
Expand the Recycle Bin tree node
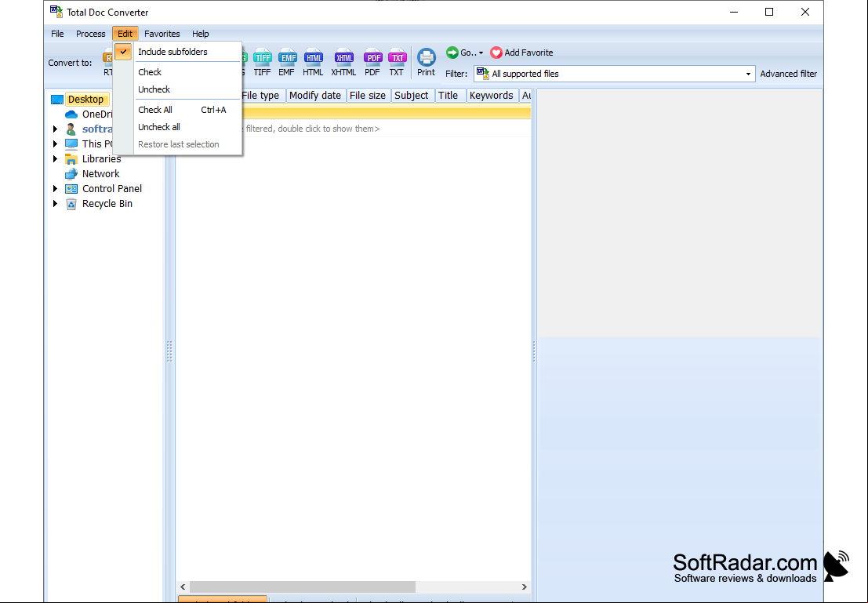pos(55,204)
